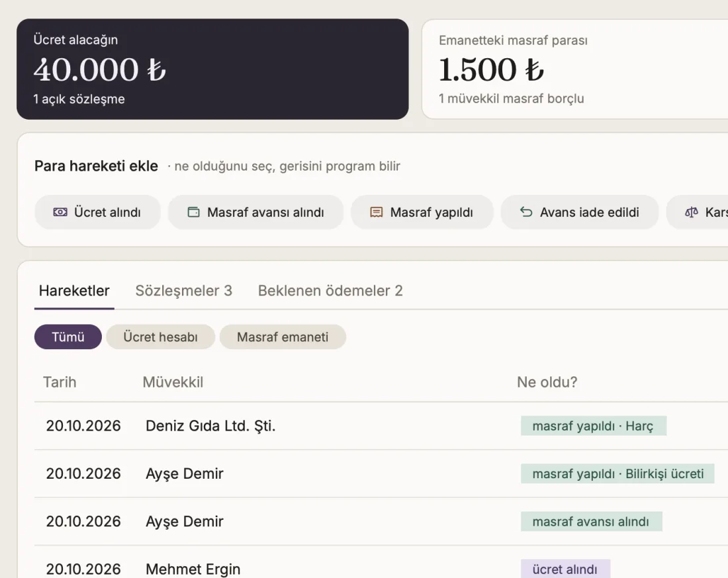
Task: Click the cash icon on Ücret alındı
Action: click(60, 212)
